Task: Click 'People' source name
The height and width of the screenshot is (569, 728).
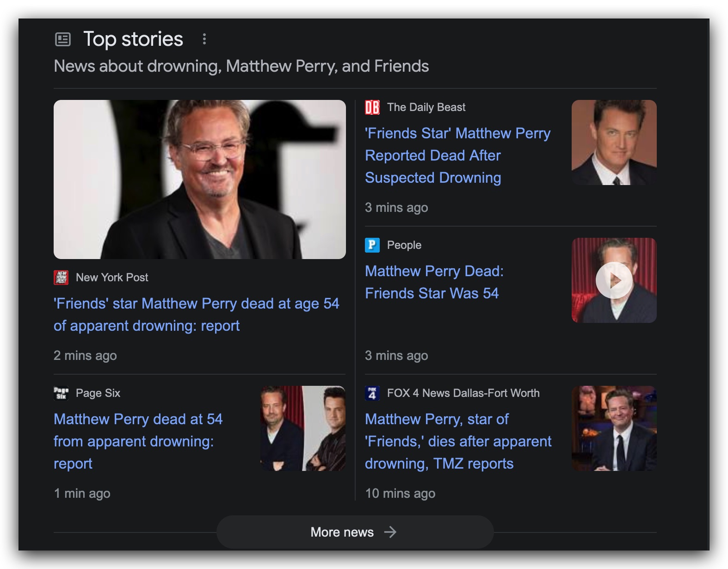Action: coord(404,245)
